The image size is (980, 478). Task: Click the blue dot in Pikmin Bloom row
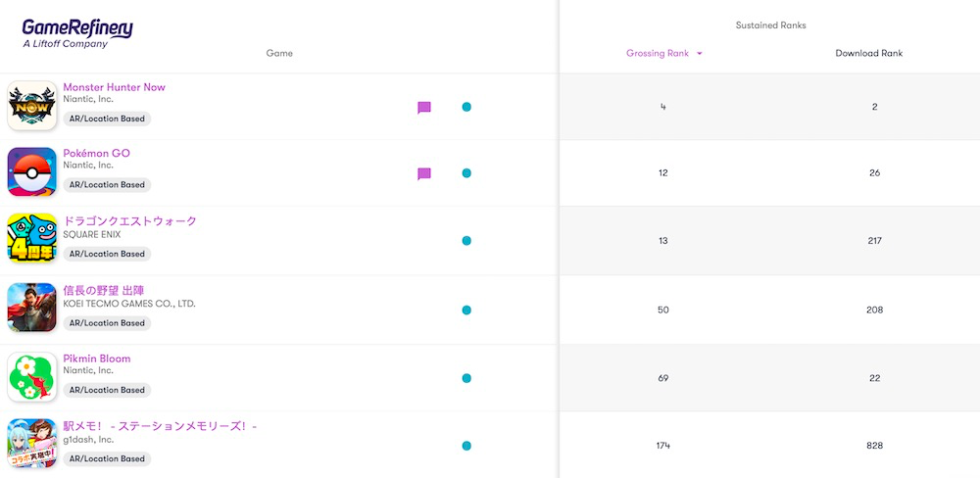coord(466,378)
